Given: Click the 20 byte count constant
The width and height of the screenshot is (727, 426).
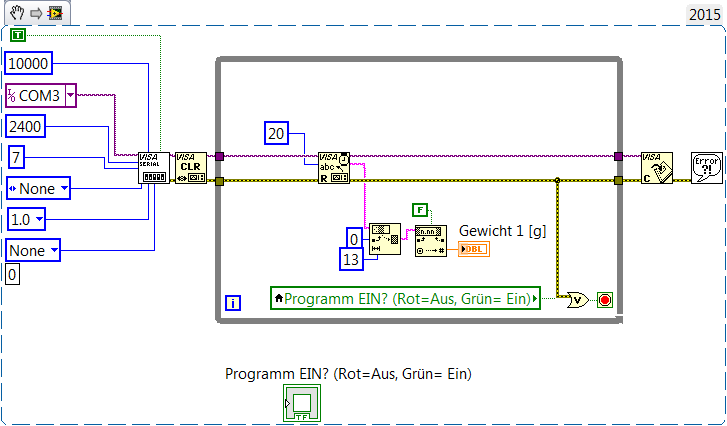Looking at the screenshot, I should [x=276, y=134].
